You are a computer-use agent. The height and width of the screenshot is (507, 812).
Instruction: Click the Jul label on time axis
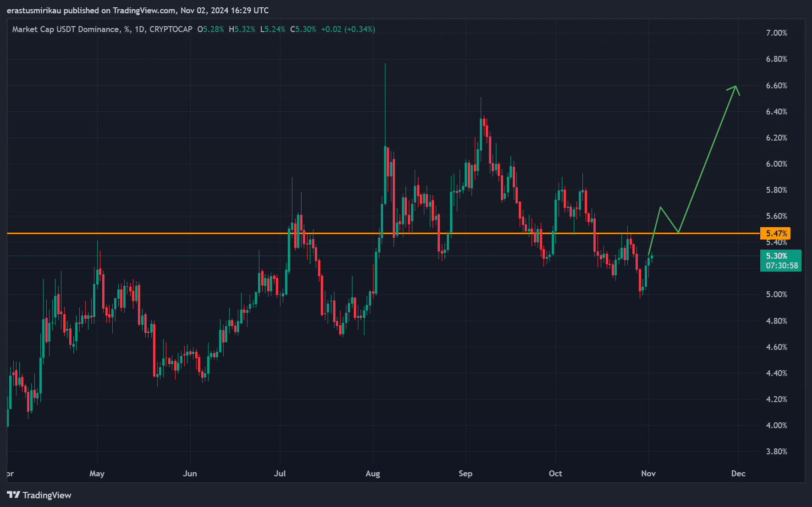tap(280, 474)
